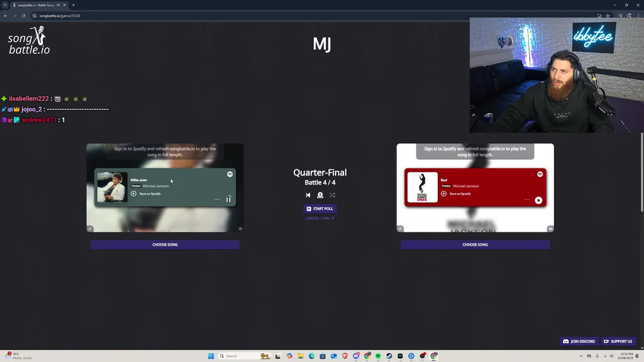Play the Bad song preview
Image resolution: width=644 pixels, height=362 pixels.
[x=538, y=200]
